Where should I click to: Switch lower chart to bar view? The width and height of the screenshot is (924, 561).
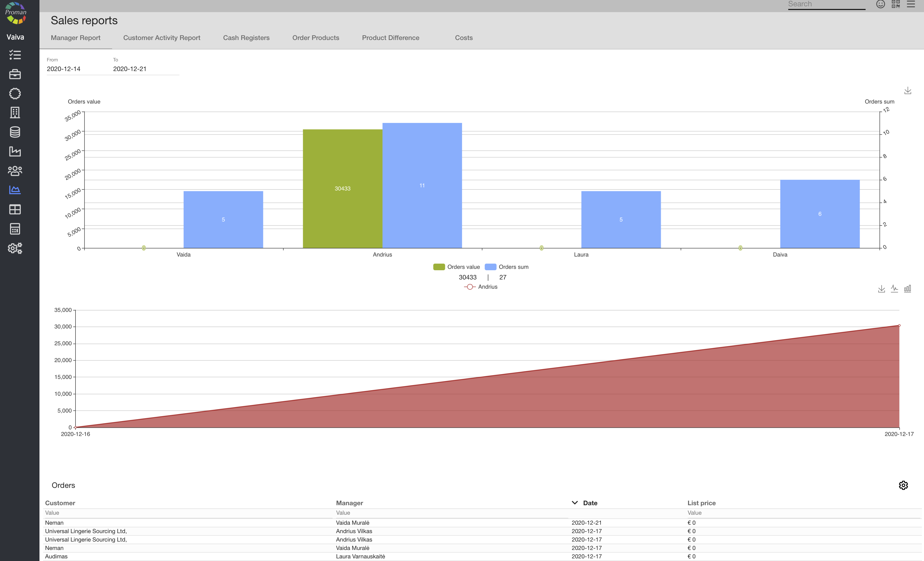(907, 288)
